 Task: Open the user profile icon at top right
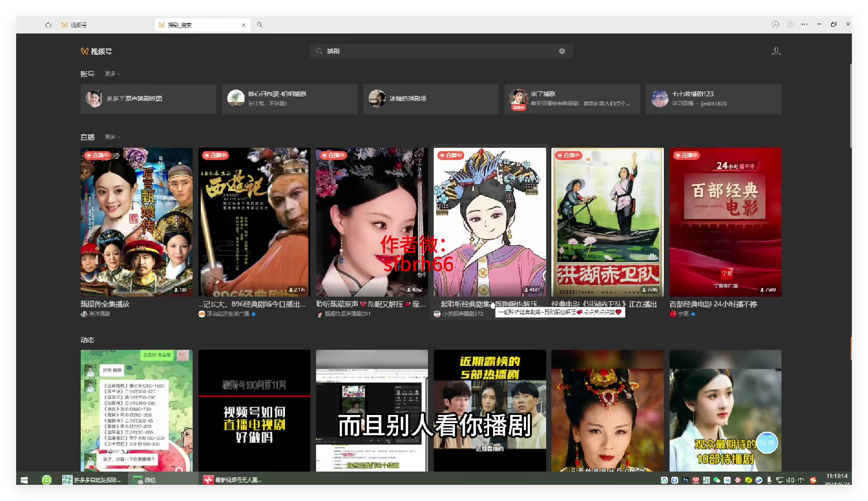click(x=776, y=51)
